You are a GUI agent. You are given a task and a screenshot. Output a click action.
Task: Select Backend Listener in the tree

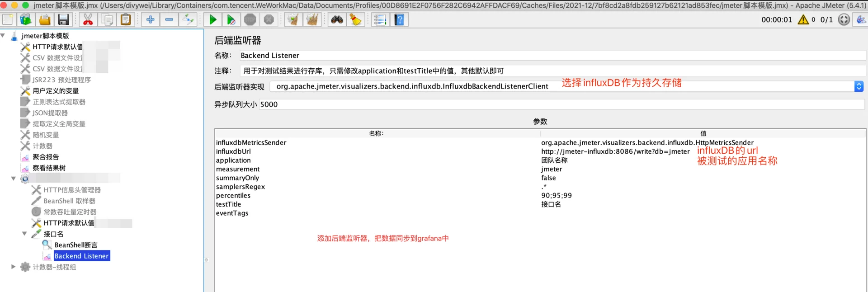coord(81,256)
